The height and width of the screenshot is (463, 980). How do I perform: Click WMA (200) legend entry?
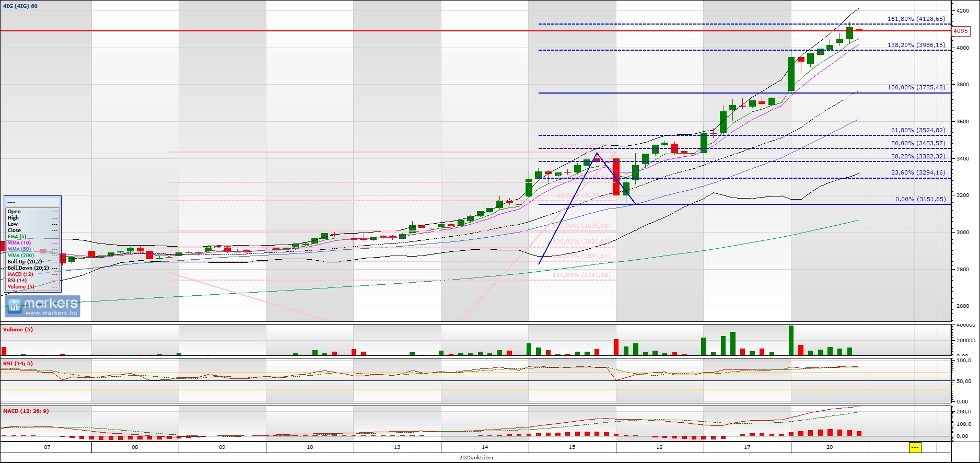[21, 256]
